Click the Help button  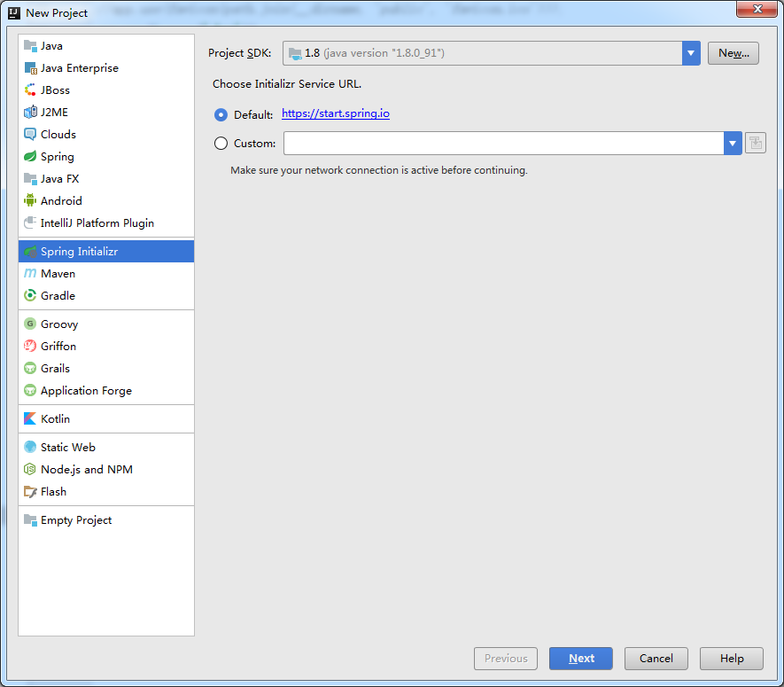tap(732, 658)
